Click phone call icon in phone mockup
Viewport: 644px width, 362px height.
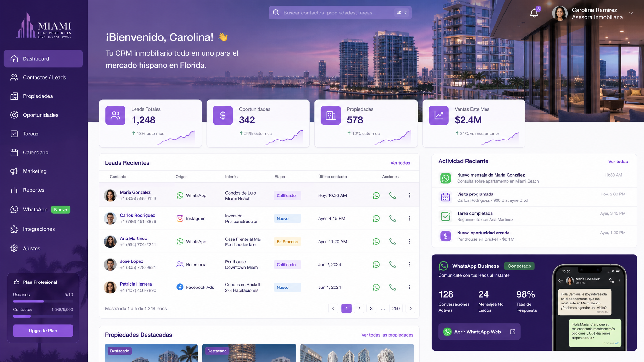pos(611,280)
